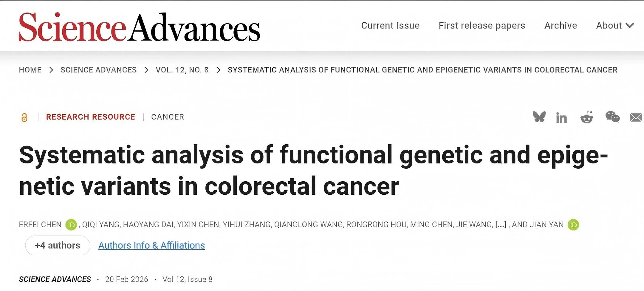Open the Current Issue menu item
Viewport: 644px width, 291px height.
pos(390,26)
